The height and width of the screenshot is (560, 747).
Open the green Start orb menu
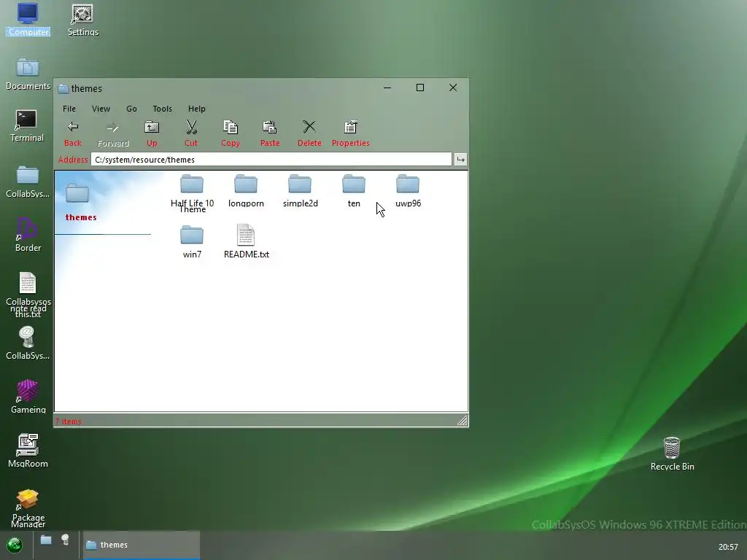(x=15, y=545)
